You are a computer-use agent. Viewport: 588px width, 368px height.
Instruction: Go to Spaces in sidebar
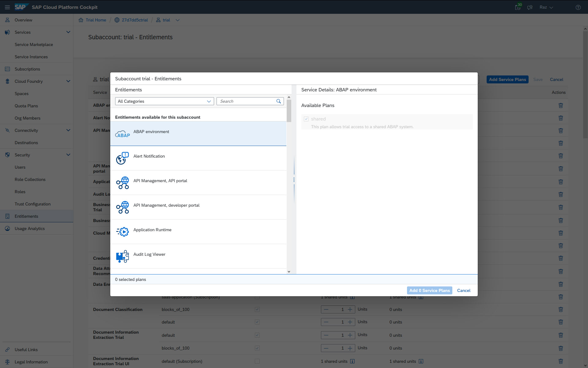point(21,94)
